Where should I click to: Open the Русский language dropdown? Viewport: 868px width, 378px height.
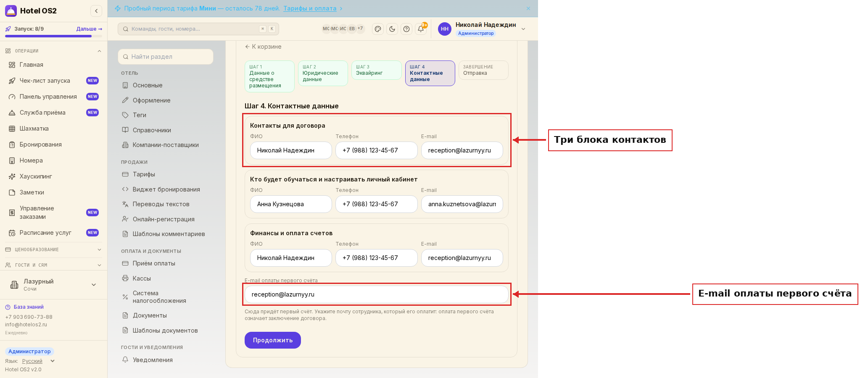(38, 361)
